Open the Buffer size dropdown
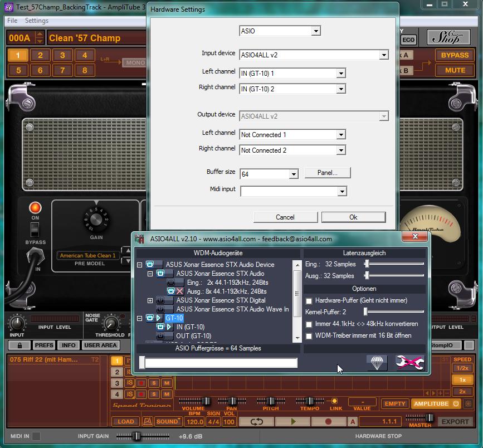Image resolution: width=483 pixels, height=448 pixels. coord(294,174)
